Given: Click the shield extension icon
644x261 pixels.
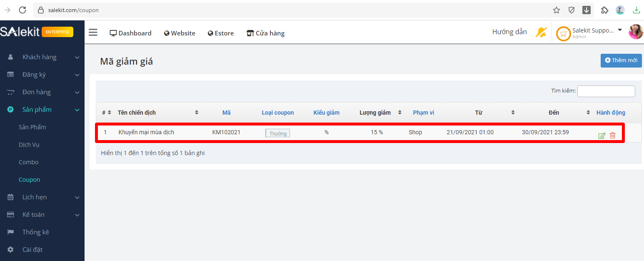Looking at the screenshot, I should (572, 10).
